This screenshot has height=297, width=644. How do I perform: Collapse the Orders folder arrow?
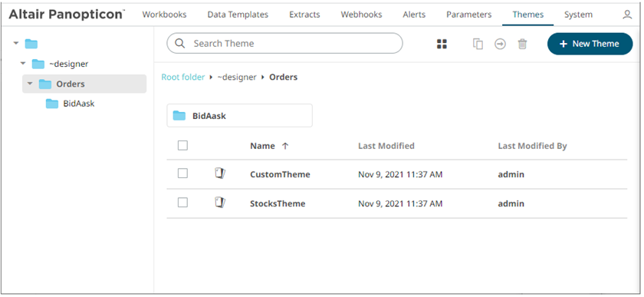click(x=30, y=84)
